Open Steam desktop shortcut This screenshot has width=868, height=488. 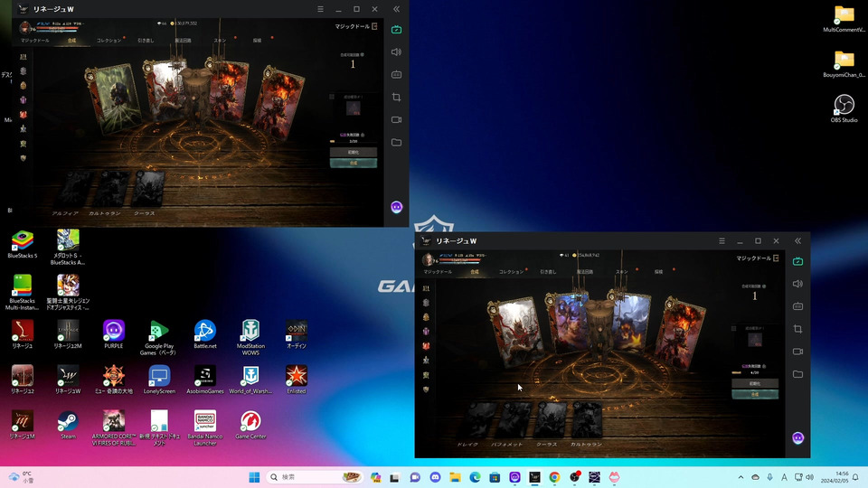(68, 425)
